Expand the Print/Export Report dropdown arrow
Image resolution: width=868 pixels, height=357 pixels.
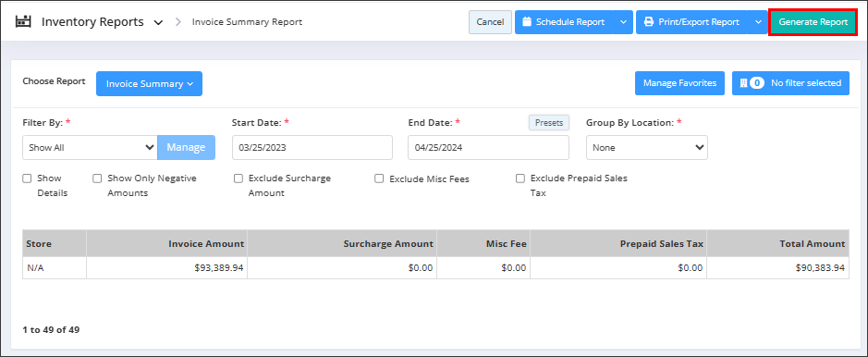click(758, 22)
